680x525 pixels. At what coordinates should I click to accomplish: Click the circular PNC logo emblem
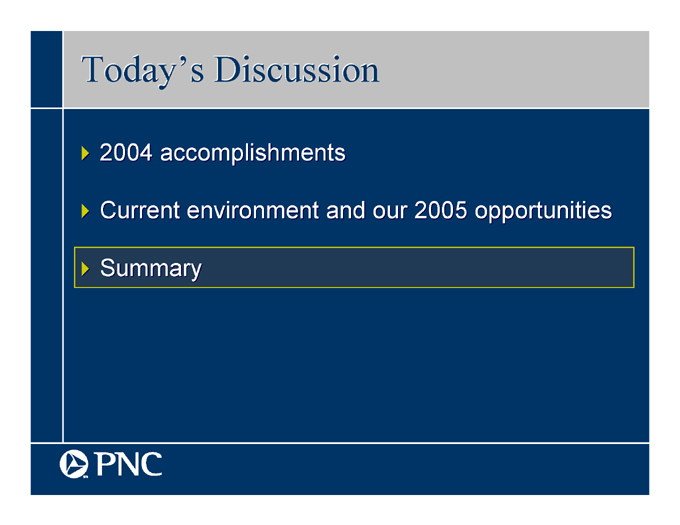point(74,464)
